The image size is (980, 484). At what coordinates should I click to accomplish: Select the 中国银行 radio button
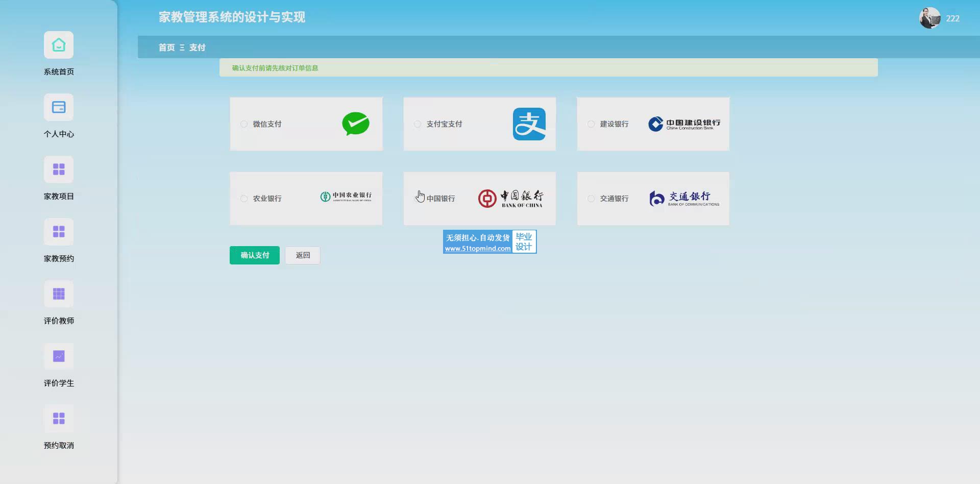(x=418, y=199)
